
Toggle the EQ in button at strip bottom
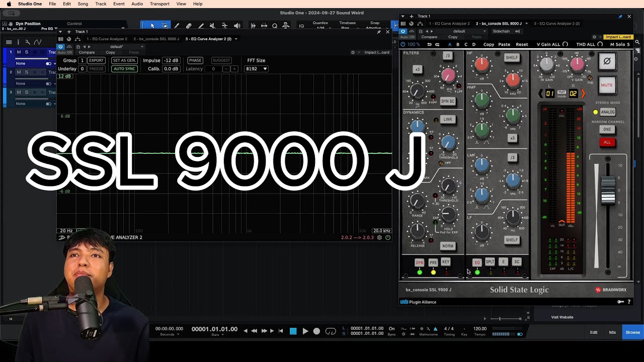pos(477,262)
